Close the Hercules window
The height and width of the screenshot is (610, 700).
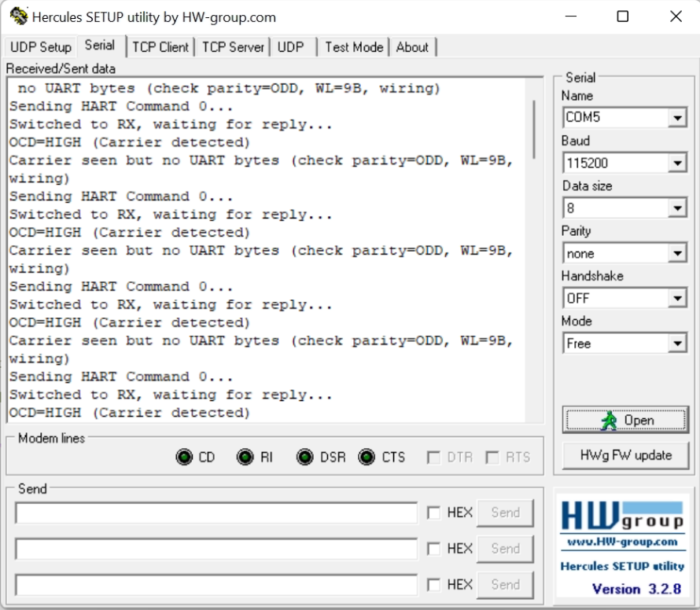pyautogui.click(x=676, y=17)
